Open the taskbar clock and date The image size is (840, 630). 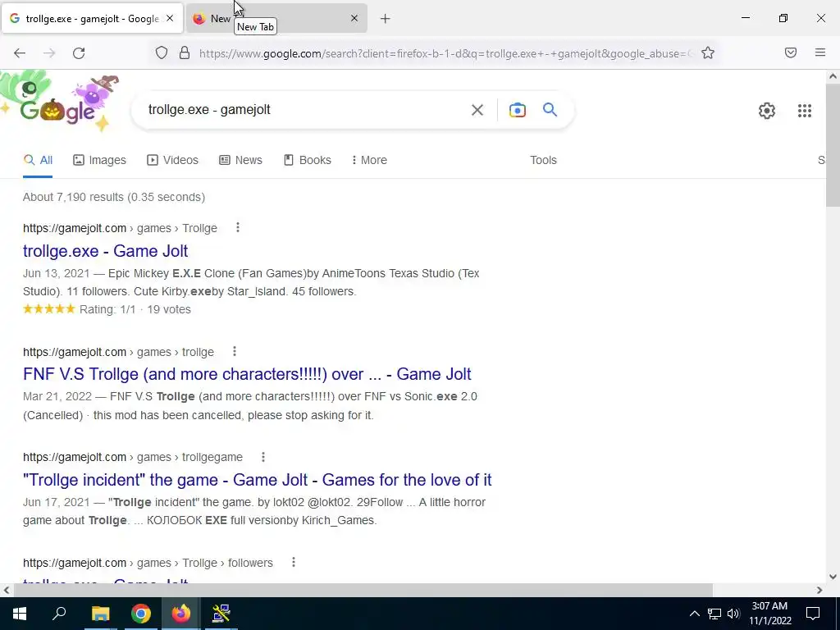click(769, 614)
